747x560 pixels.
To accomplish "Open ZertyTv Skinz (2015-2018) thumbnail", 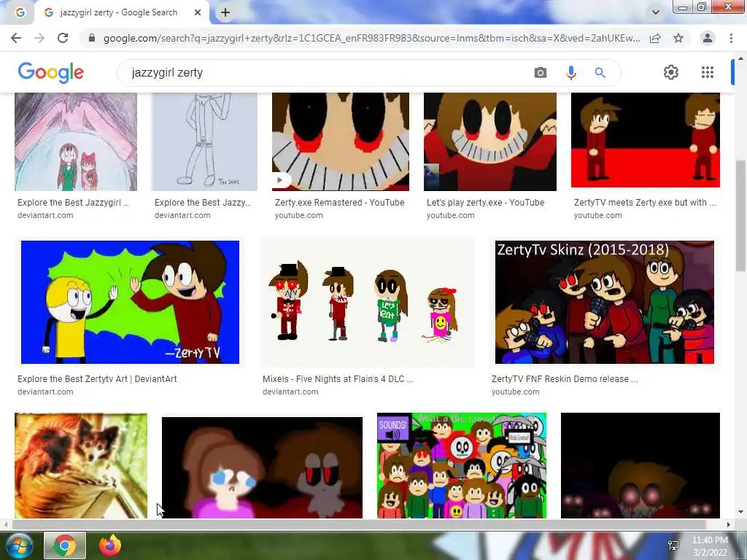I will (605, 302).
